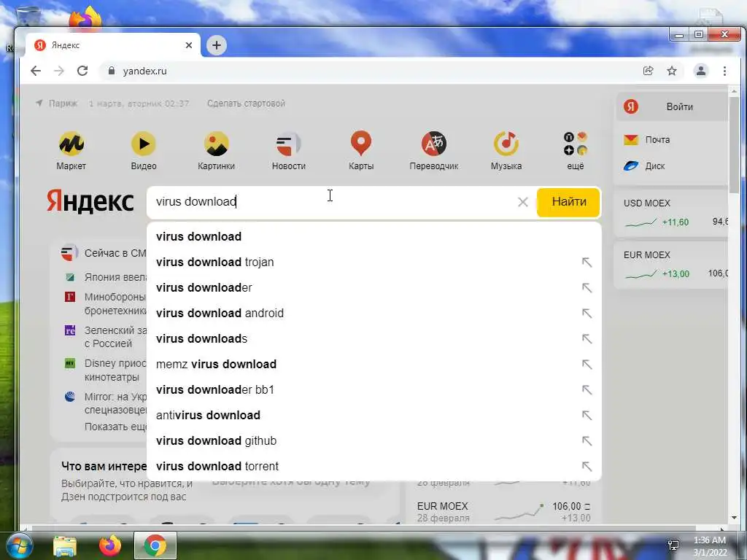Click 'Сделать стартовой' link
Viewport: 747px width, 560px height.
pyautogui.click(x=246, y=104)
